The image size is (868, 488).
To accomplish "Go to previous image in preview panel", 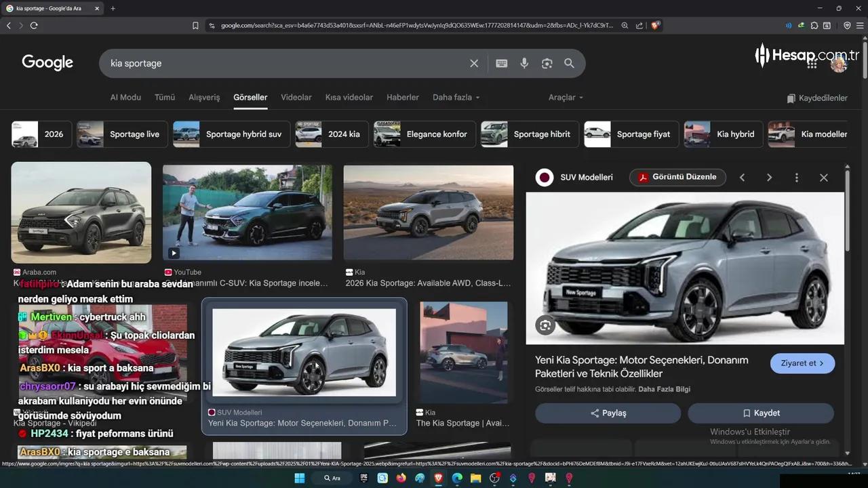I will 742,178.
